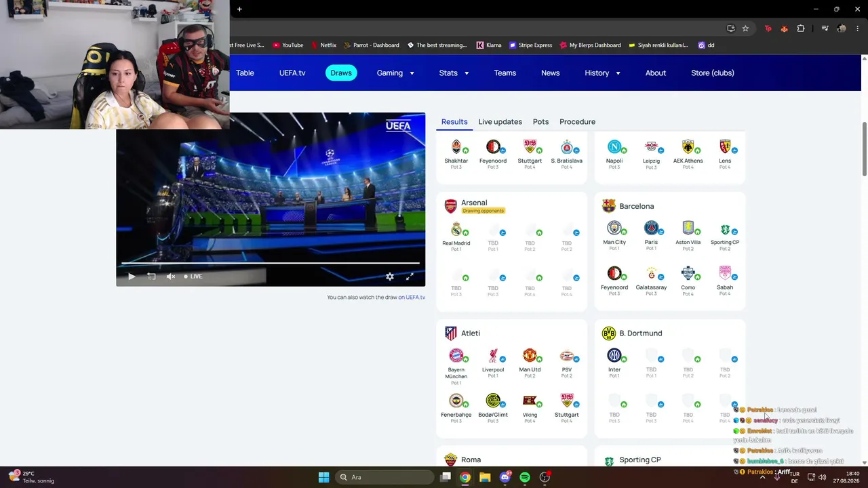
Task: Open a new browser tab
Action: coord(239,9)
